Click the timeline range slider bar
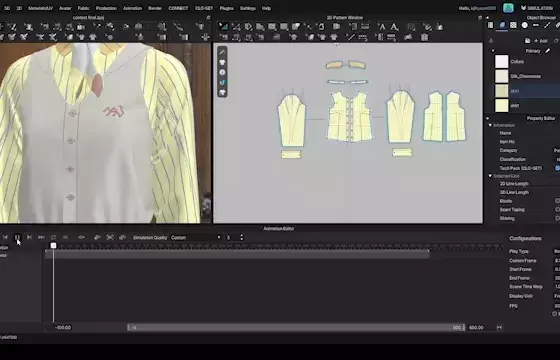The height and width of the screenshot is (360, 560). [x=295, y=327]
